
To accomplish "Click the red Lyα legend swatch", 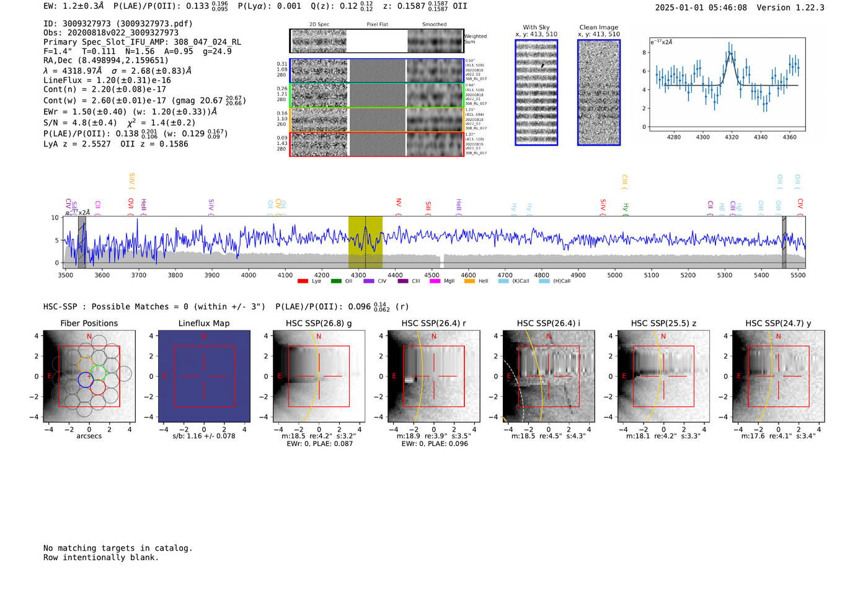I will (x=303, y=281).
